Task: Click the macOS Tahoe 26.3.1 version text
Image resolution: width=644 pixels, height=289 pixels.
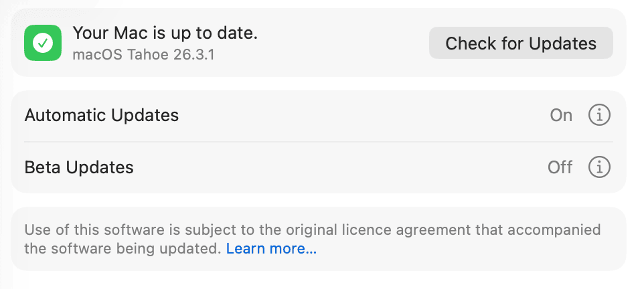Action: 143,55
